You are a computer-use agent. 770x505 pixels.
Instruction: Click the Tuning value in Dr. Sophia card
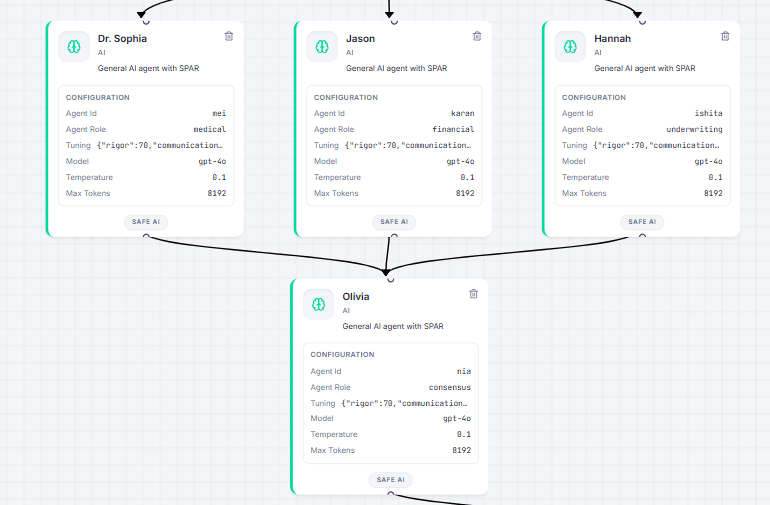pyautogui.click(x=160, y=145)
